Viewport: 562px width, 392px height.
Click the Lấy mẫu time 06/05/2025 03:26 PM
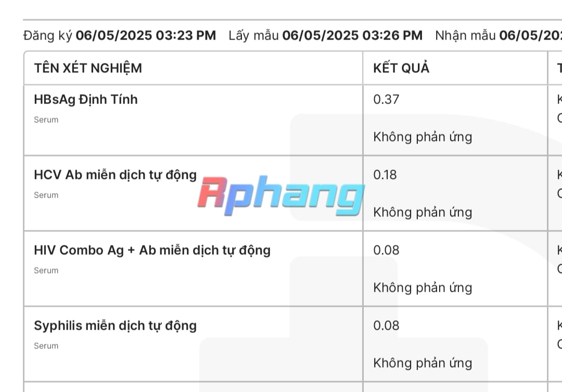[352, 35]
